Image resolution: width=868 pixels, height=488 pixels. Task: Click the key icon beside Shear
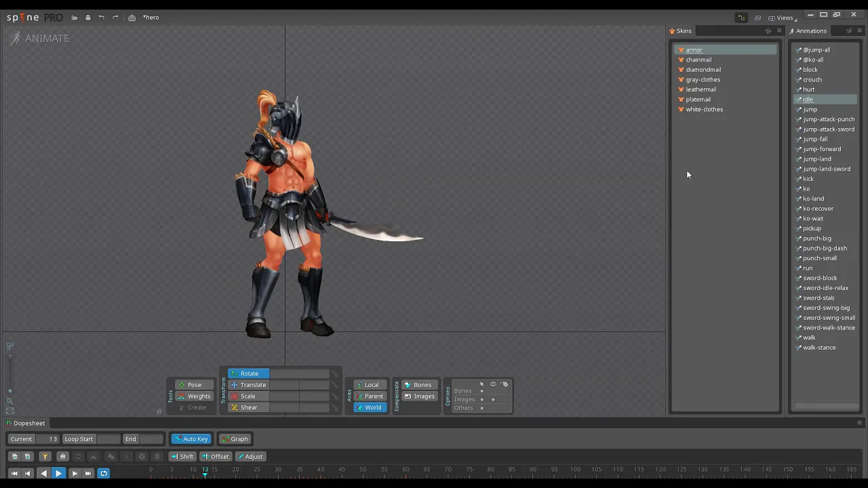pyautogui.click(x=334, y=408)
